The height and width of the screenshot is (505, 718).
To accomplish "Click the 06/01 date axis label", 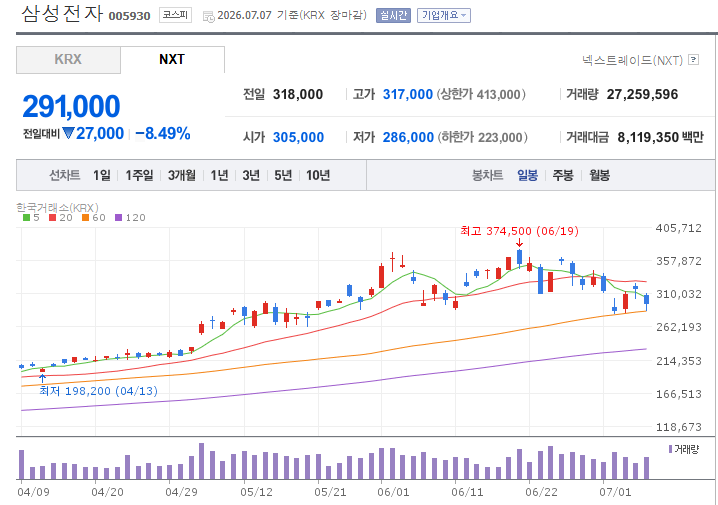I will pos(393,493).
